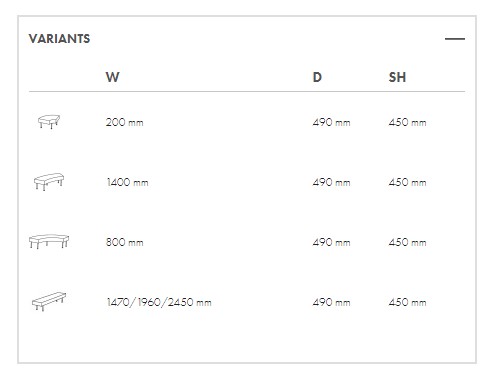Select the curved 800 mm bench icon
Viewport: 494px width, 377px height.
click(49, 241)
